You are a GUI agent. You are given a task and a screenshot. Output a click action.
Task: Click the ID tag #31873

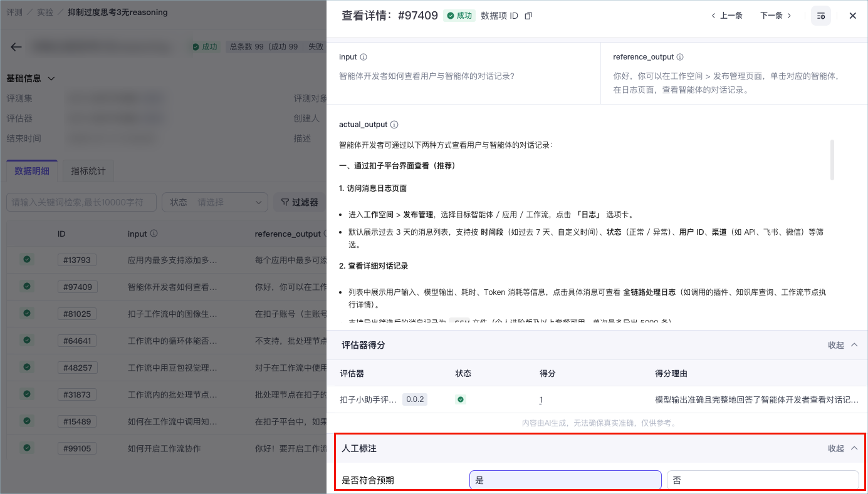[76, 394]
